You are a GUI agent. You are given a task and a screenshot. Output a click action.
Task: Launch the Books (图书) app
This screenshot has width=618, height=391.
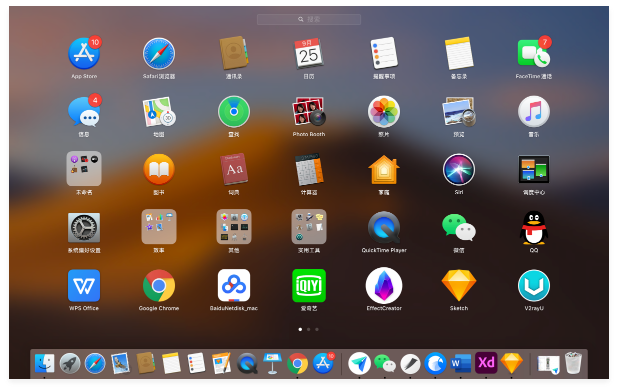(159, 169)
